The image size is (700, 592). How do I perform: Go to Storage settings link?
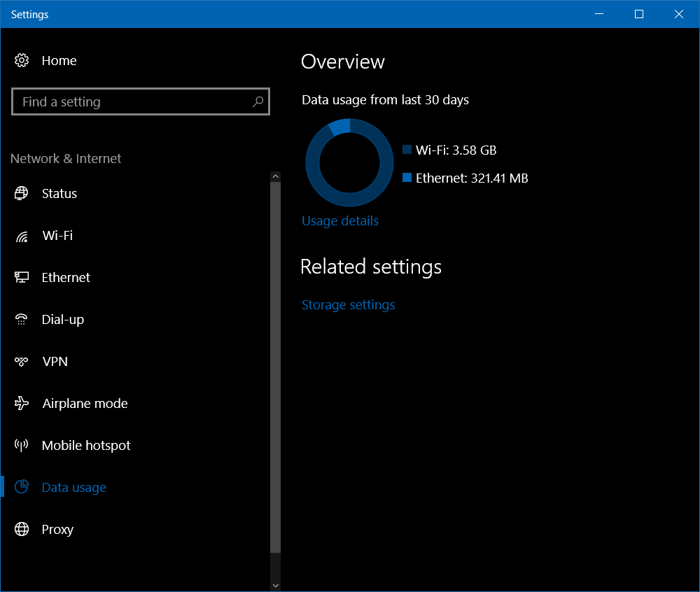tap(348, 305)
